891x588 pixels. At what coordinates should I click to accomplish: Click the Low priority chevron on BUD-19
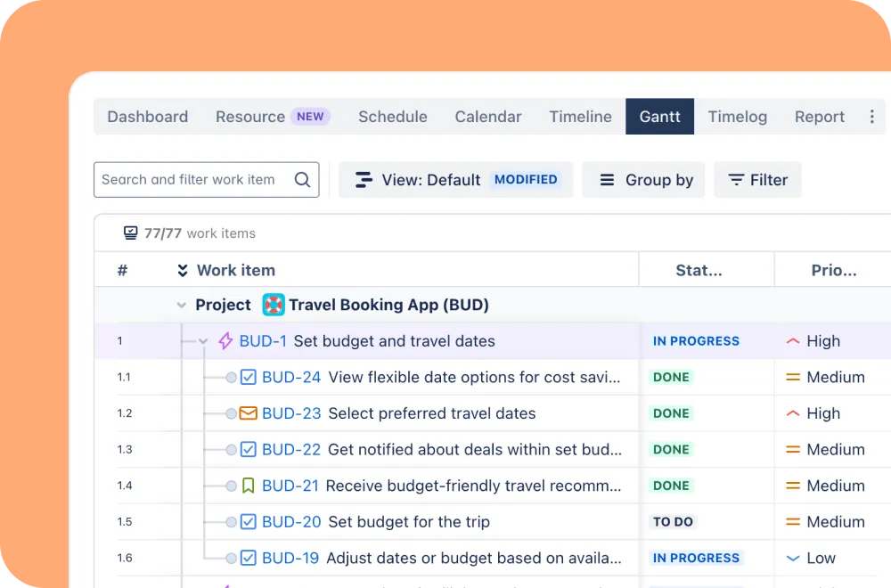point(793,558)
